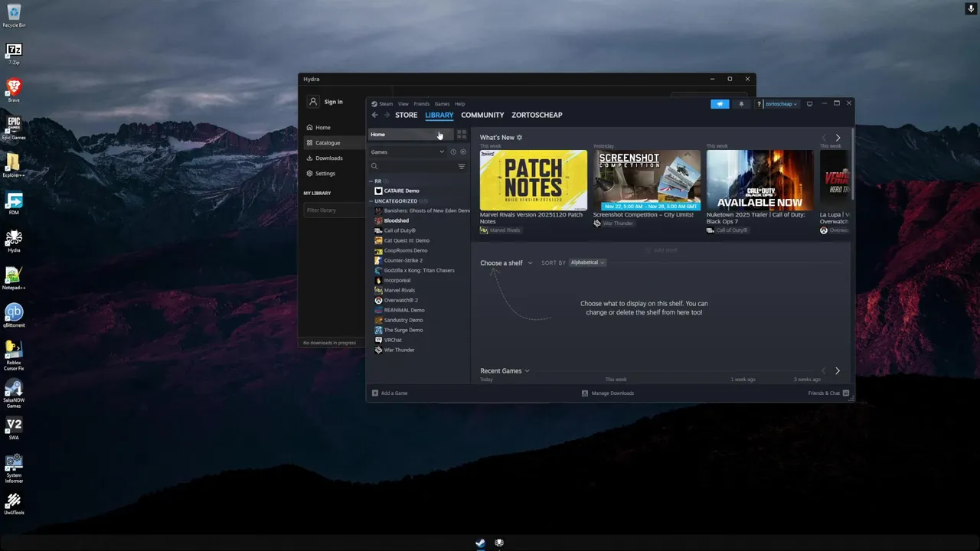Open advanced library filter options

coord(462,166)
